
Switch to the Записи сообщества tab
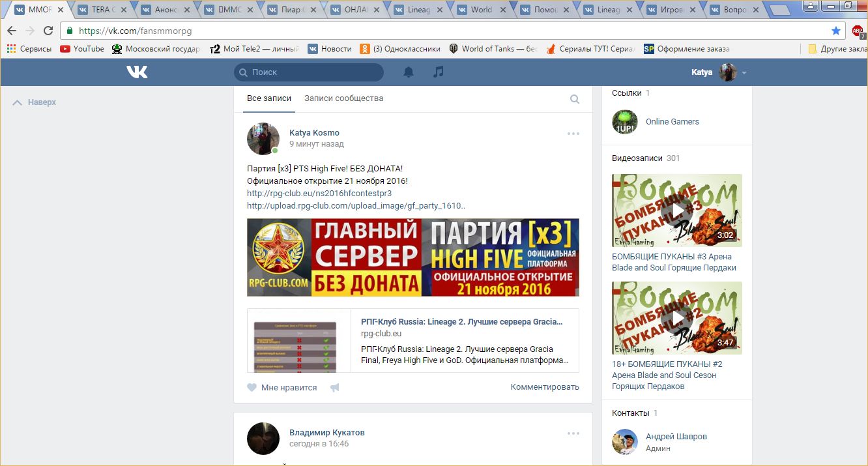click(343, 98)
